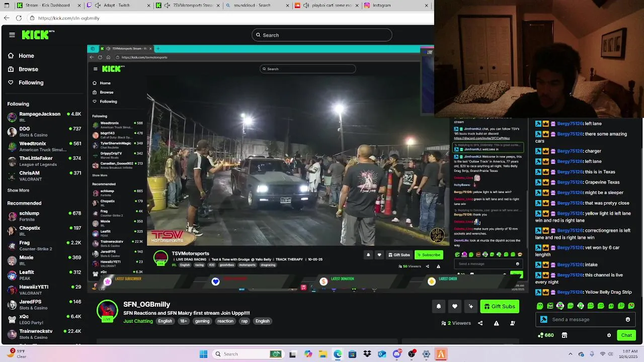Switch to playboi carti tab
The height and width of the screenshot is (362, 644).
click(x=326, y=6)
